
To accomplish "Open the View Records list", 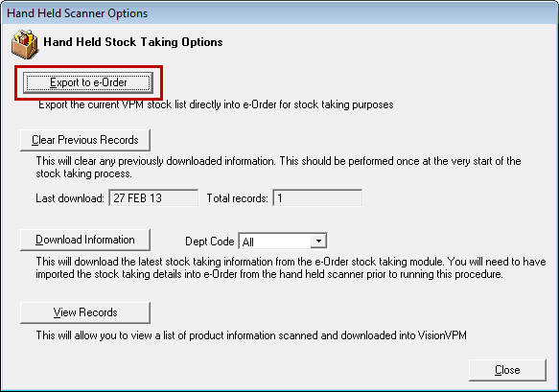I will [x=85, y=312].
